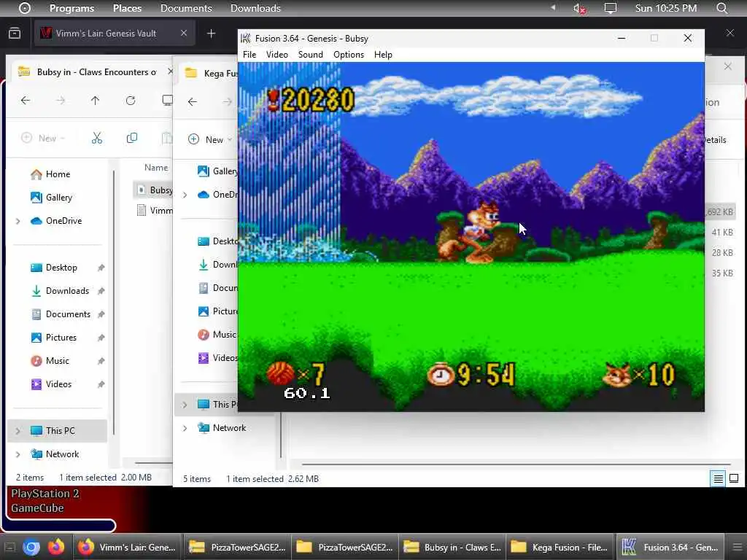Image resolution: width=747 pixels, height=560 pixels.
Task: Click the browser tab overview icon
Action: tap(15, 34)
